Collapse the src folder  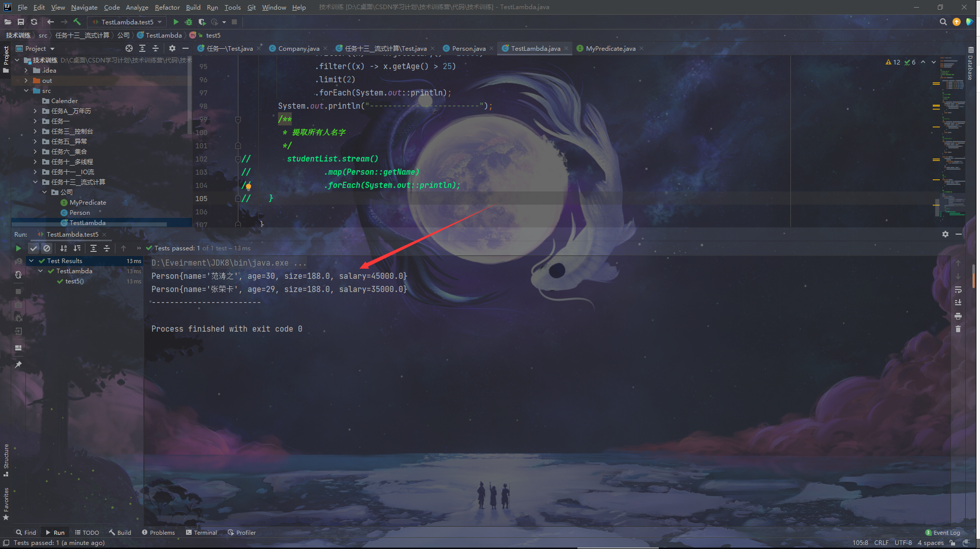point(26,91)
